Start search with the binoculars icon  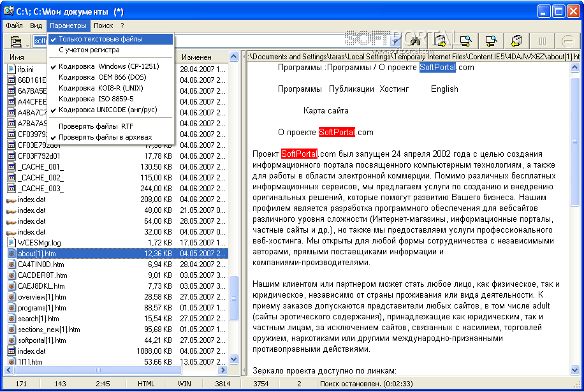(415, 41)
